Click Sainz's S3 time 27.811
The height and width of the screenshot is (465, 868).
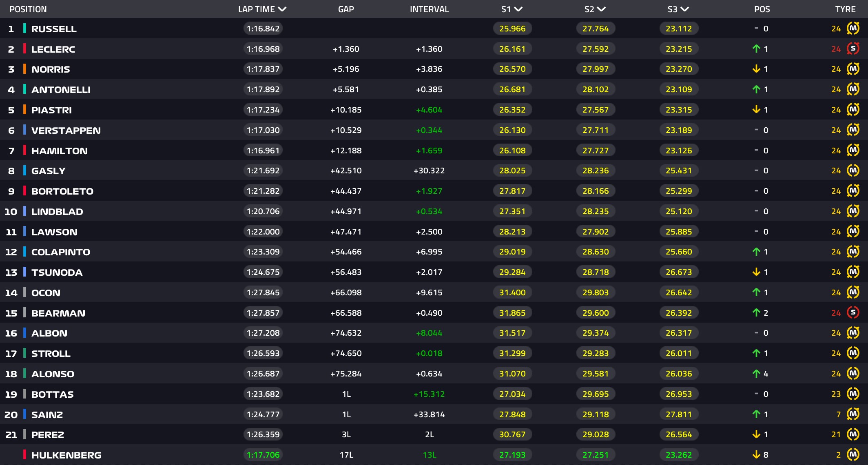coord(679,414)
